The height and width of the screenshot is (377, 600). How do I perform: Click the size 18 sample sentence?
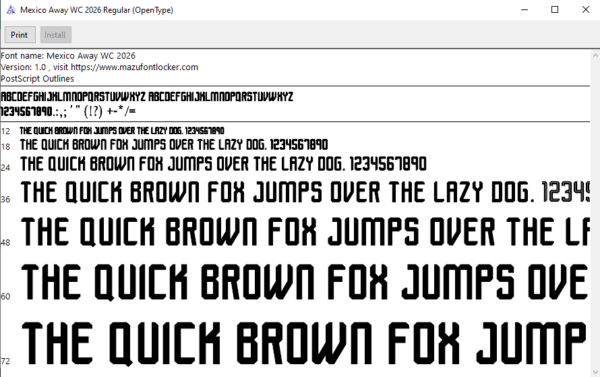point(174,145)
